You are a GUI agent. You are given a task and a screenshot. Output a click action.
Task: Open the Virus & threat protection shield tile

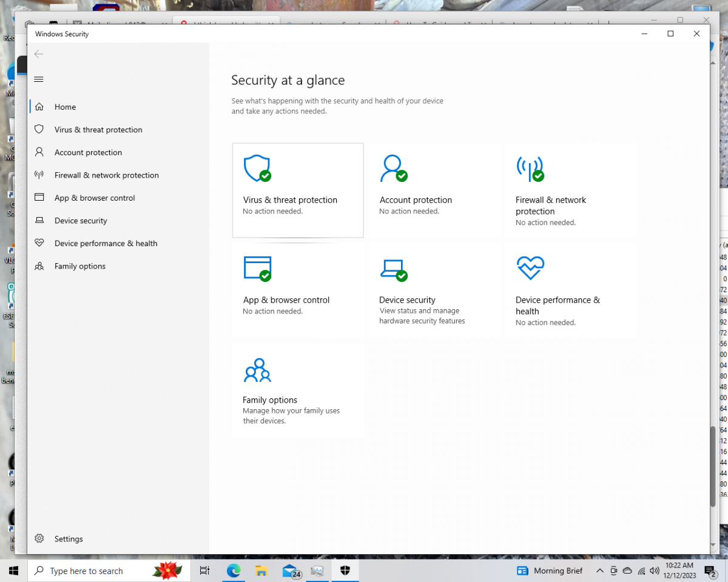click(x=298, y=190)
